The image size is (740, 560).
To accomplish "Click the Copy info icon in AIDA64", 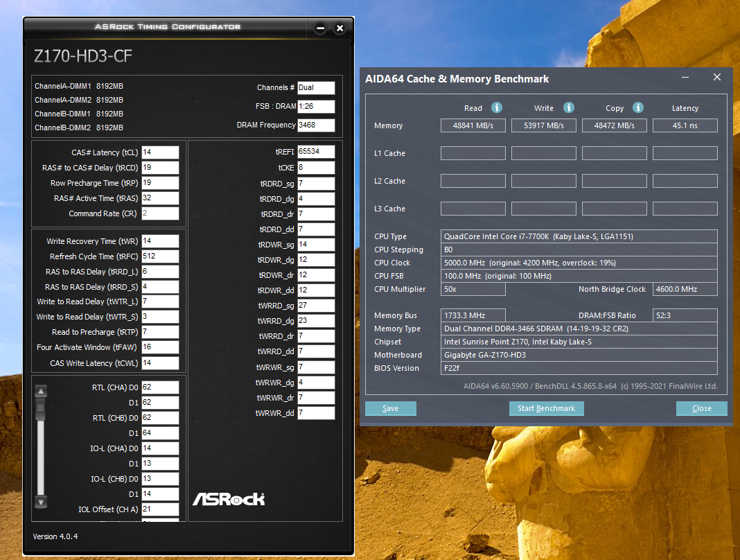I will point(638,107).
